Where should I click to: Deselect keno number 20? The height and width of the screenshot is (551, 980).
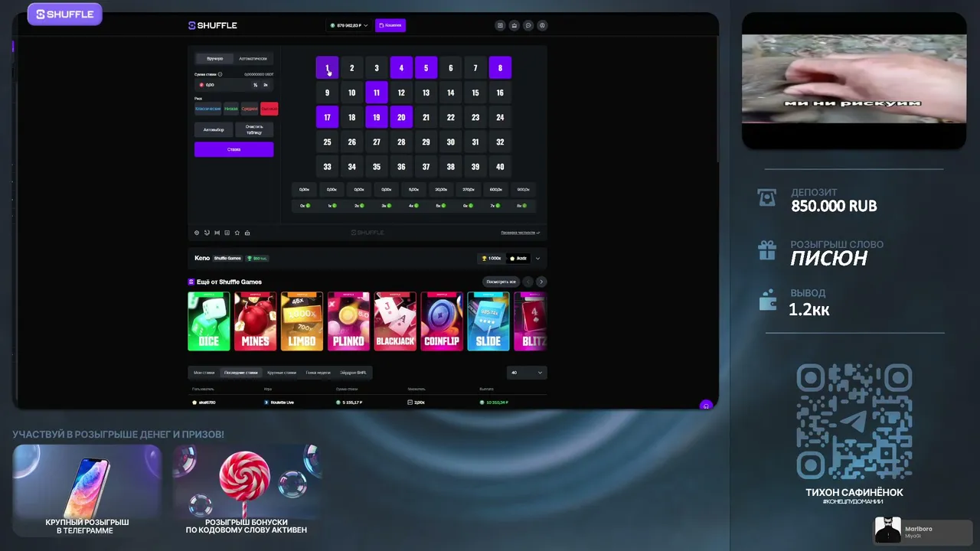click(401, 118)
